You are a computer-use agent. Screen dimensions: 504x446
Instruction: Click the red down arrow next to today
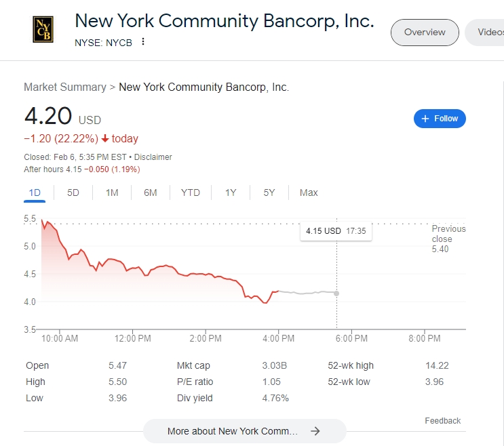(105, 139)
